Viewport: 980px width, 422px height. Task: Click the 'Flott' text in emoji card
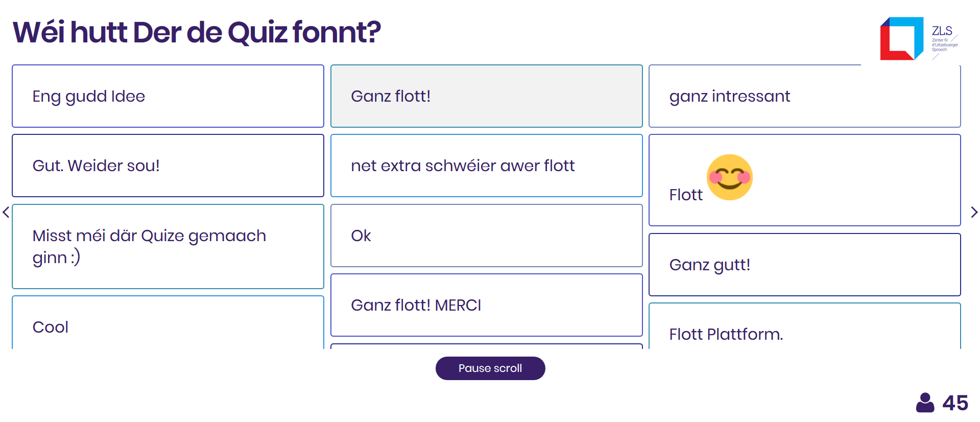tap(686, 195)
